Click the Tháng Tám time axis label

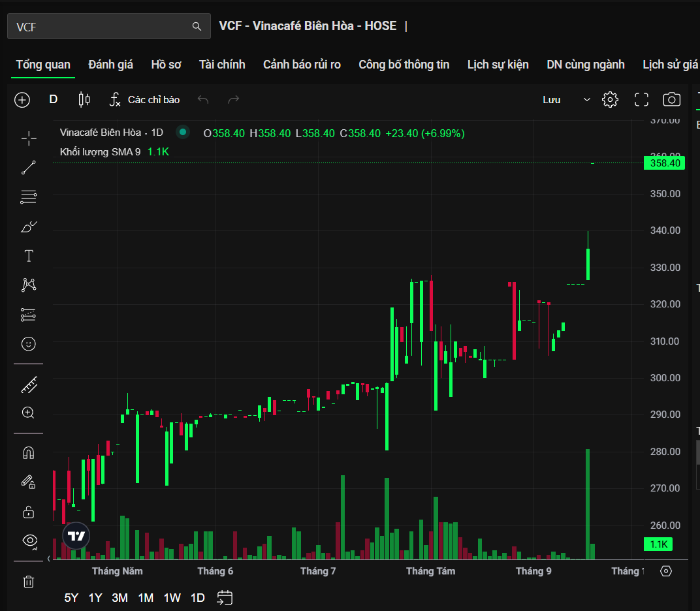pos(431,571)
